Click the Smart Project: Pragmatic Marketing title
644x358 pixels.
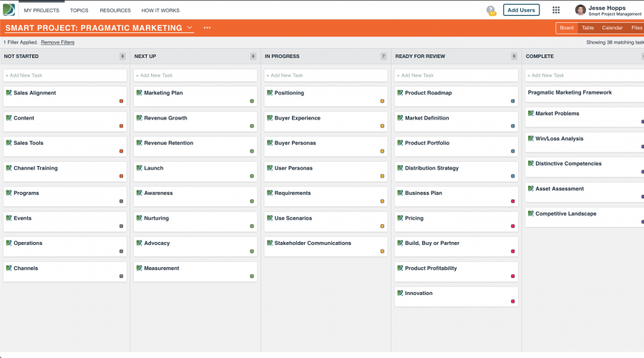tap(94, 28)
